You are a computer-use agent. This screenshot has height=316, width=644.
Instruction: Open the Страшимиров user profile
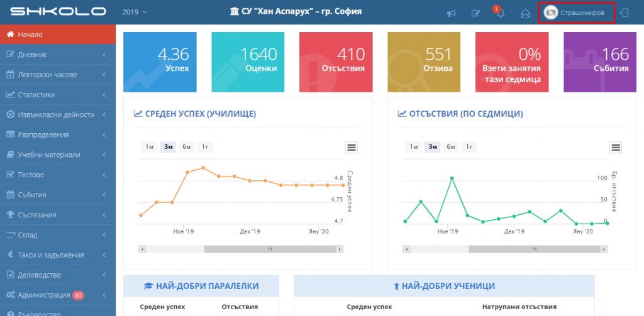coord(577,13)
